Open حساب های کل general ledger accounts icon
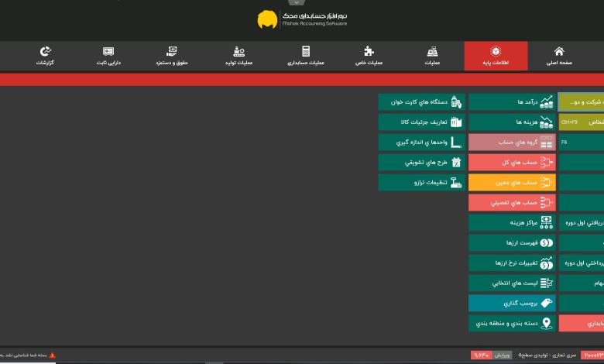Viewport: 604px width, 364px height. pos(546,162)
